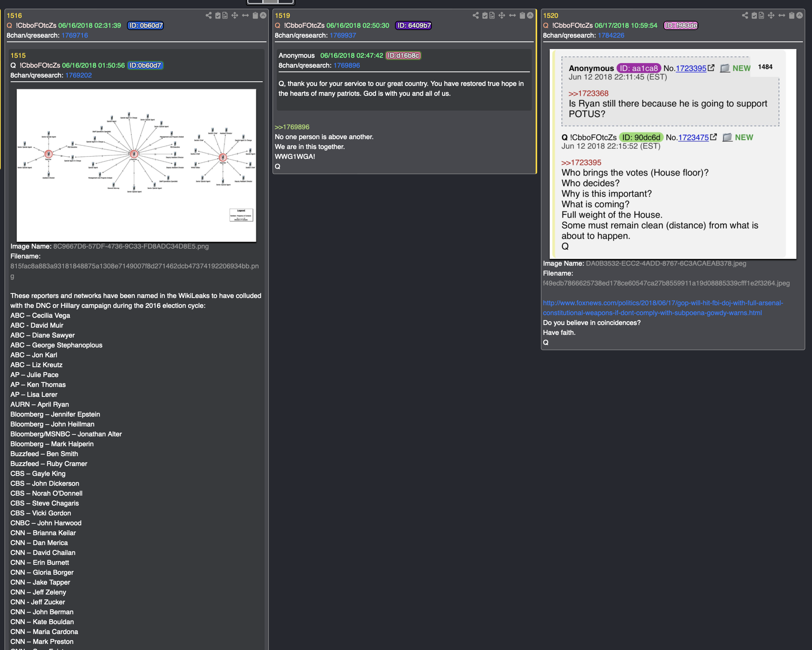
Task: Click the 'WWG1WGA!' line in post 1519
Action: click(x=295, y=157)
